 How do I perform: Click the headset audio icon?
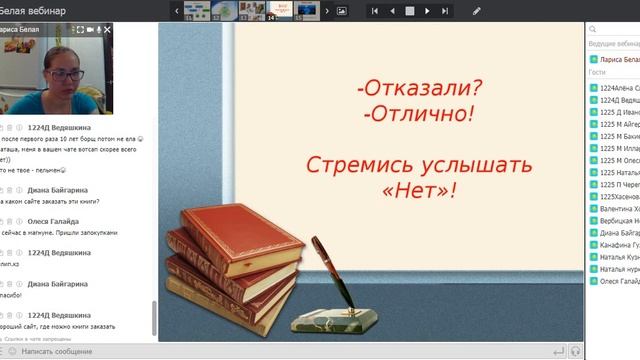pos(576,351)
